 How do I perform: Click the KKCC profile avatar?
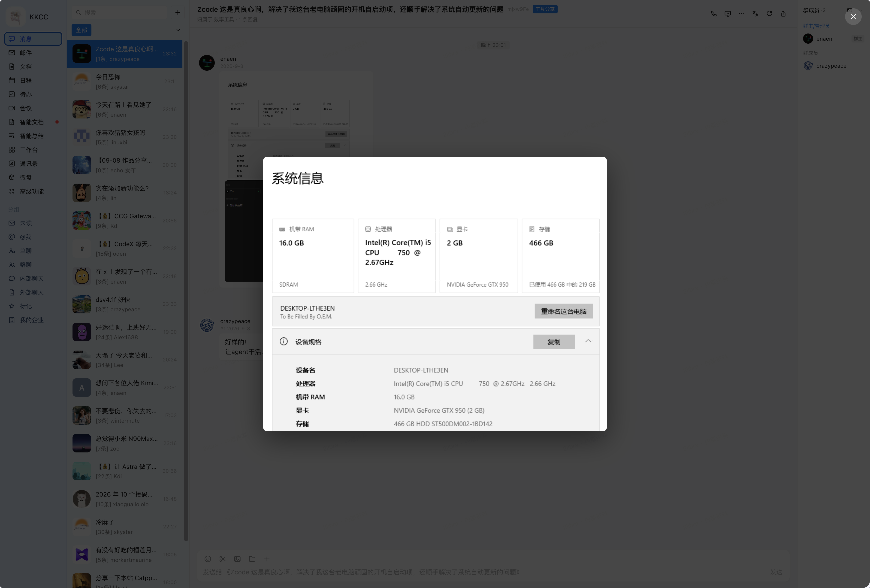coord(15,16)
